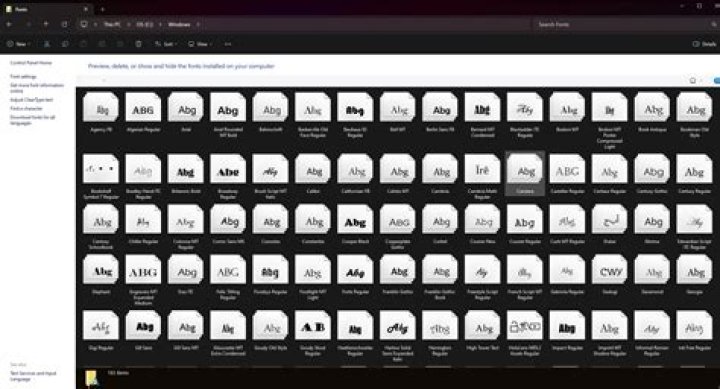Select Engravers MT font icon
The height and width of the screenshot is (389, 720).
(143, 270)
